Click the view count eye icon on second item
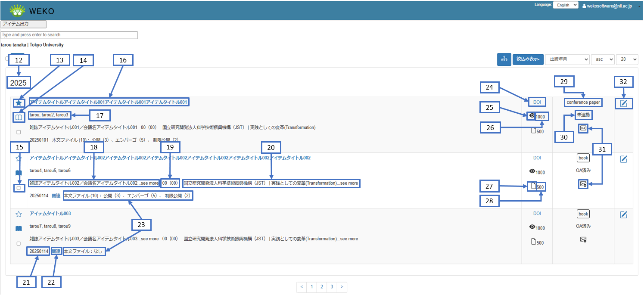 (x=532, y=171)
